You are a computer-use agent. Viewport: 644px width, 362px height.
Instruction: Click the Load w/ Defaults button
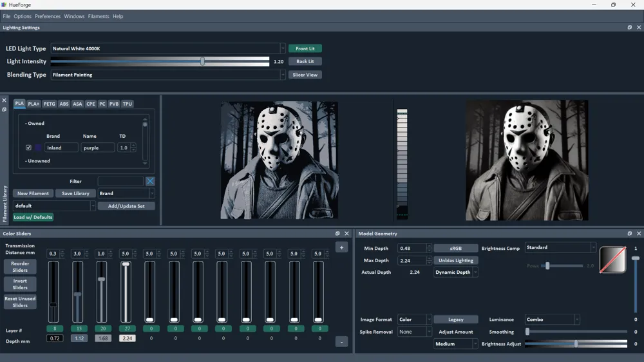[x=33, y=217]
